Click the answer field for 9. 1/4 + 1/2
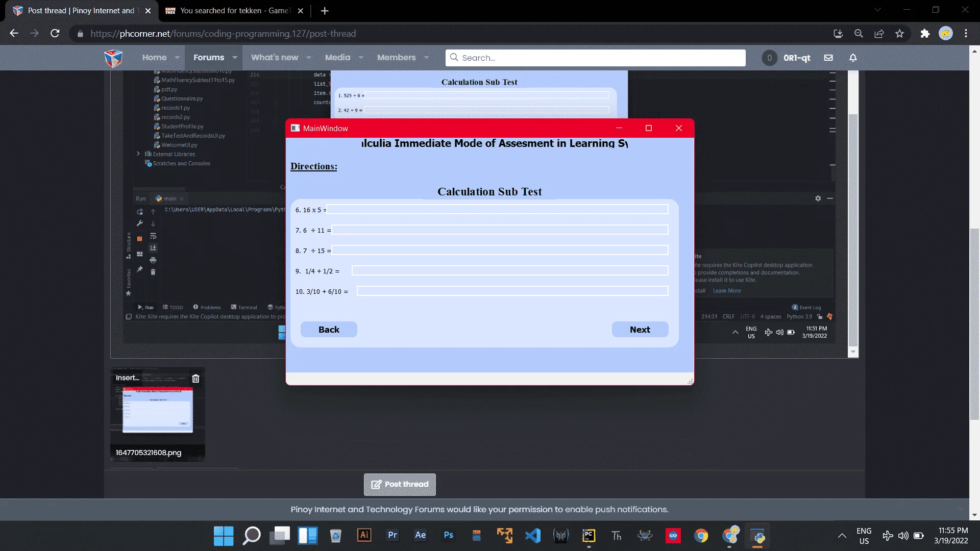 (510, 270)
